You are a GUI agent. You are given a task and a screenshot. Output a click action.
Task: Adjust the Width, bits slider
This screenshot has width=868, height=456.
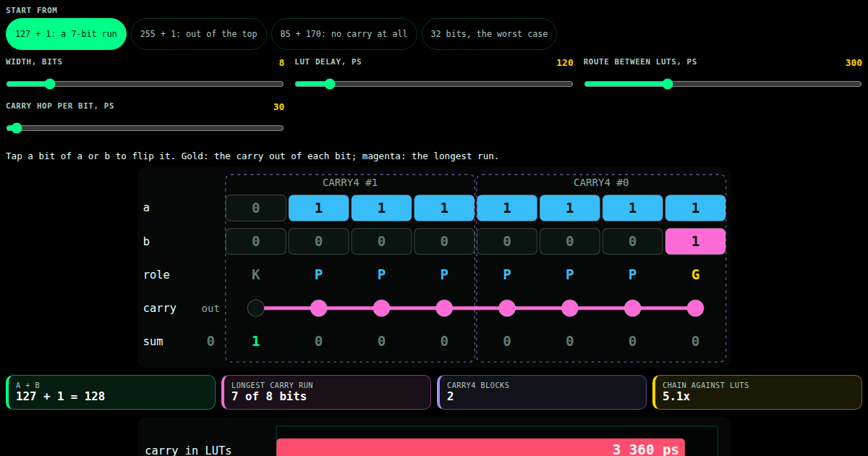pyautogui.click(x=145, y=84)
